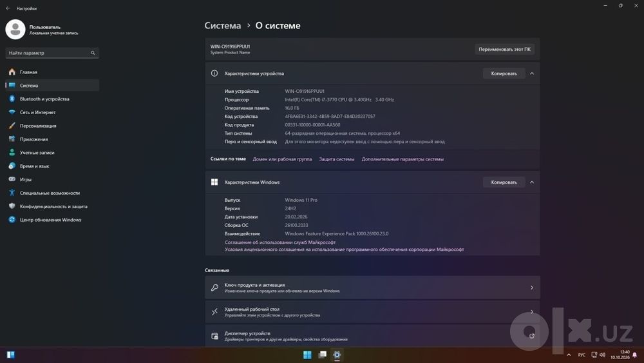Open Центр обновления Windows
This screenshot has height=363, width=644.
point(52,219)
